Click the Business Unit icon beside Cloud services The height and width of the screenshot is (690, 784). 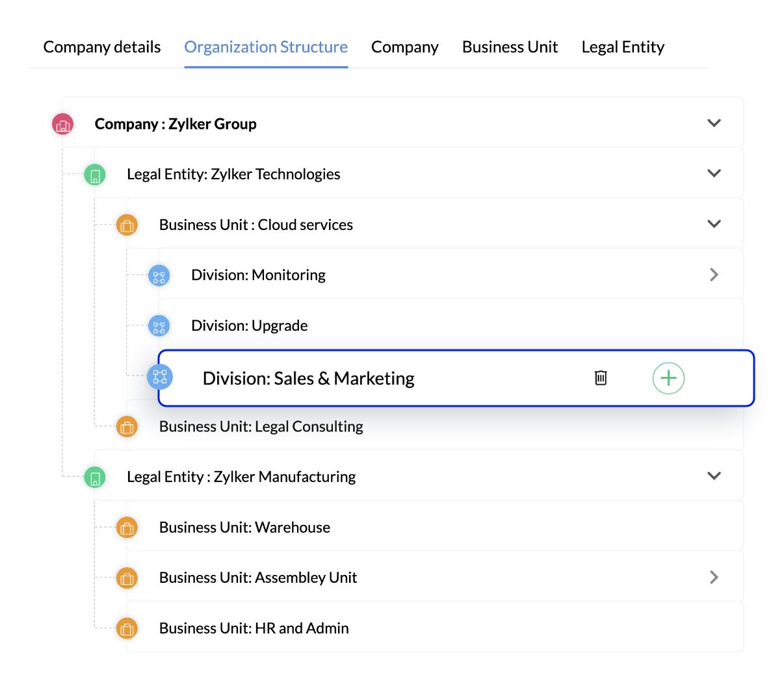pos(127,224)
